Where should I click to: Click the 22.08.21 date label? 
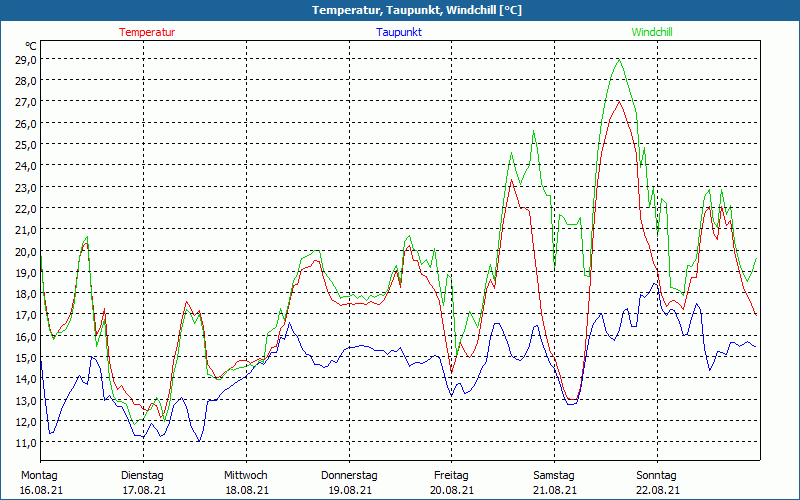[x=657, y=490]
